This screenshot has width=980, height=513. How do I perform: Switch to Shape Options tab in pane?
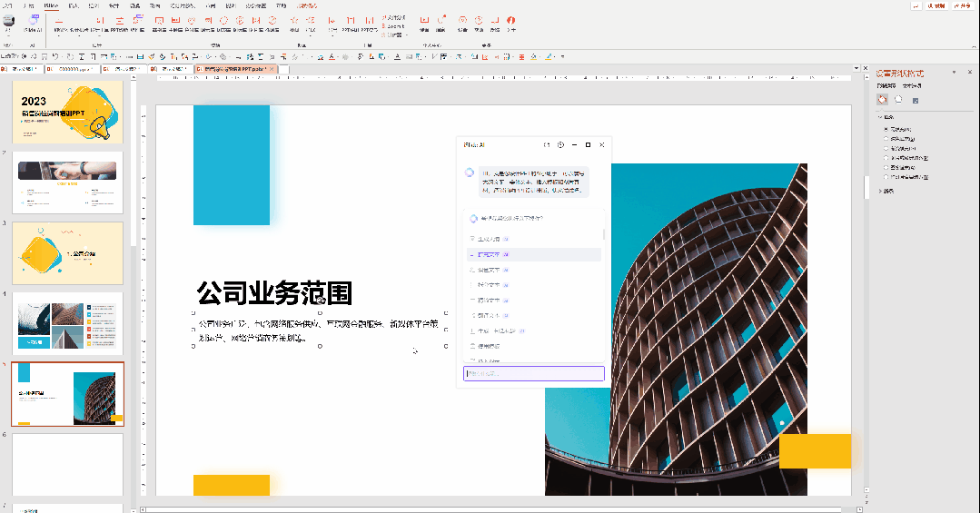(x=886, y=85)
